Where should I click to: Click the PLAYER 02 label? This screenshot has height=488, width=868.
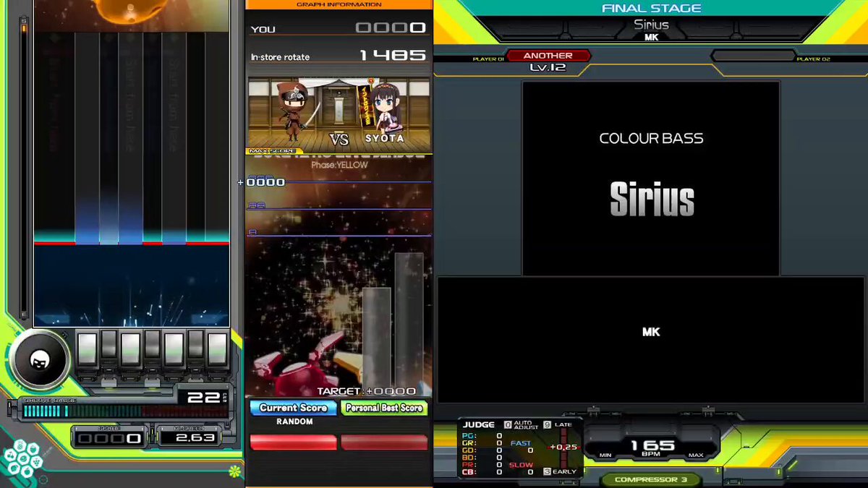(813, 59)
